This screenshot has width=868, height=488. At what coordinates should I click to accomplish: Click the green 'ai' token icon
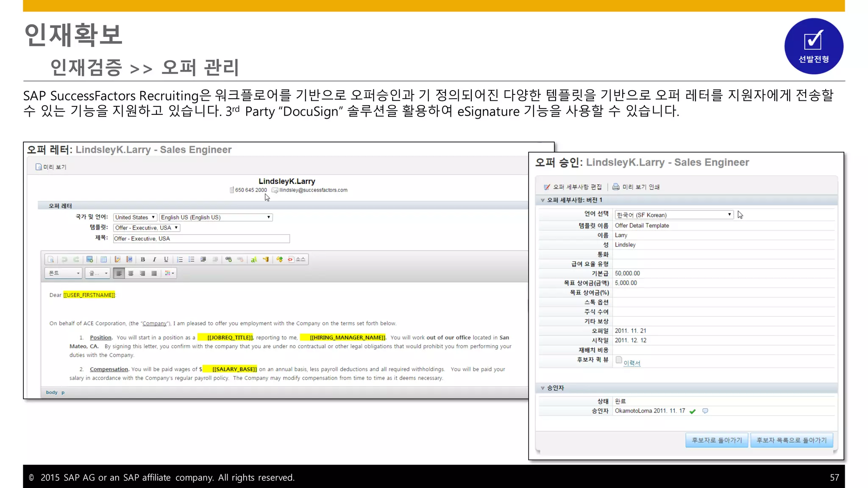point(254,260)
